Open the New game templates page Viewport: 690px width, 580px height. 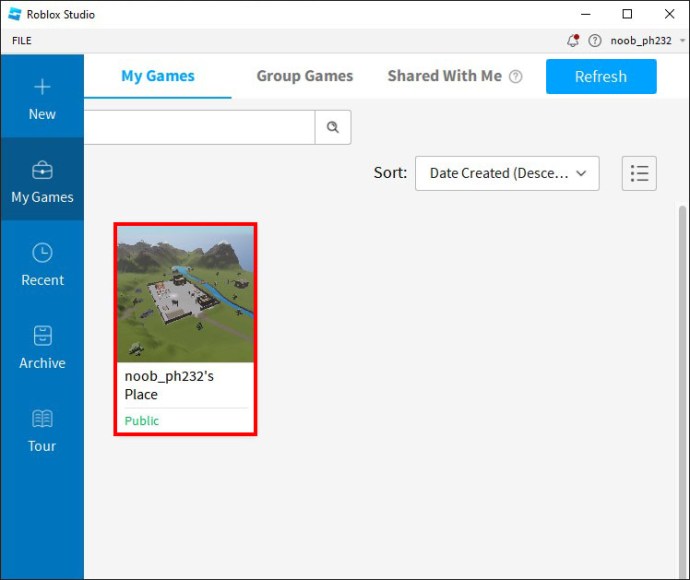pos(42,96)
